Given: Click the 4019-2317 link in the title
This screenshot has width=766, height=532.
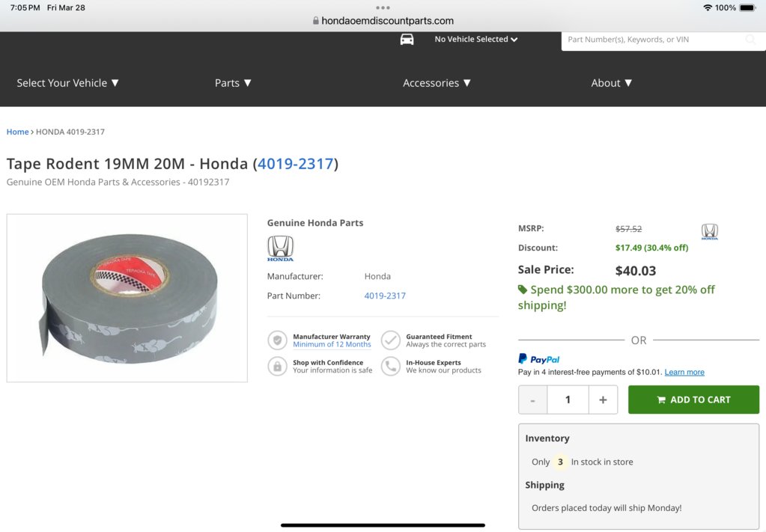Looking at the screenshot, I should click(x=296, y=164).
